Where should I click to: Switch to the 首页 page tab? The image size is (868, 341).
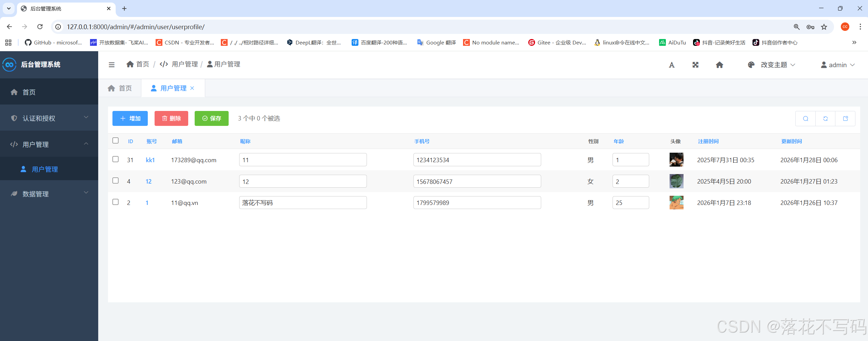click(120, 88)
